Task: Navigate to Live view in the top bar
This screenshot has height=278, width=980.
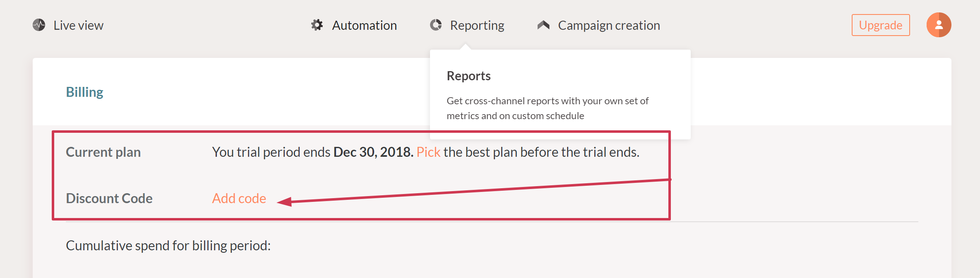Action: click(x=78, y=25)
